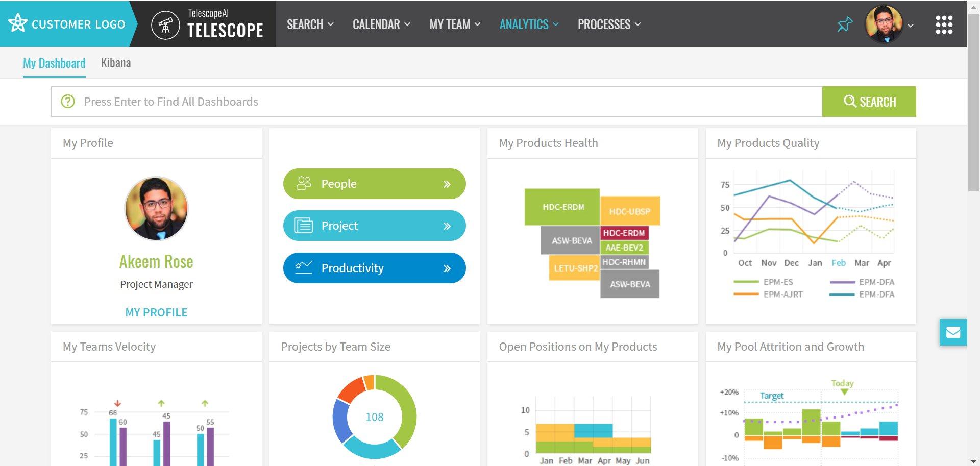
Task: Click inside the dashboards search field
Action: pyautogui.click(x=357, y=101)
